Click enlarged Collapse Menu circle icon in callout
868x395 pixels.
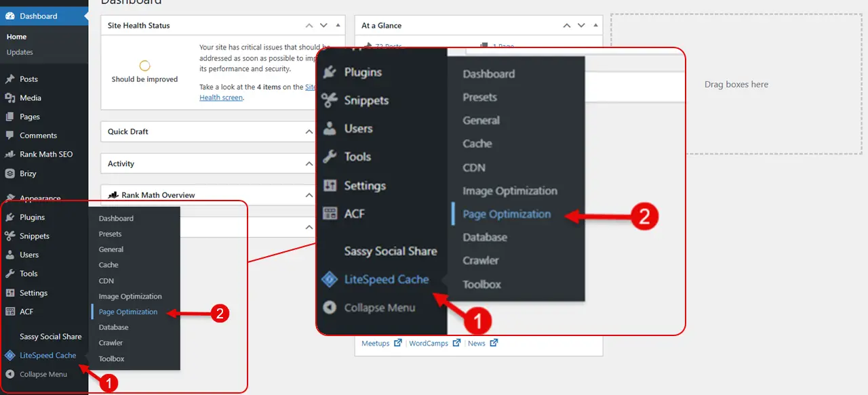pos(330,308)
